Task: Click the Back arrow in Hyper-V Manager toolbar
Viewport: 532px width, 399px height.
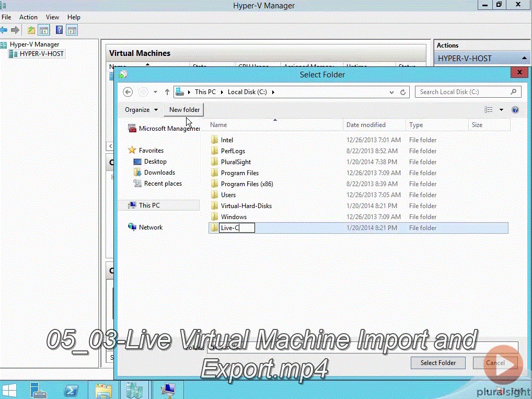Action: pyautogui.click(x=4, y=30)
